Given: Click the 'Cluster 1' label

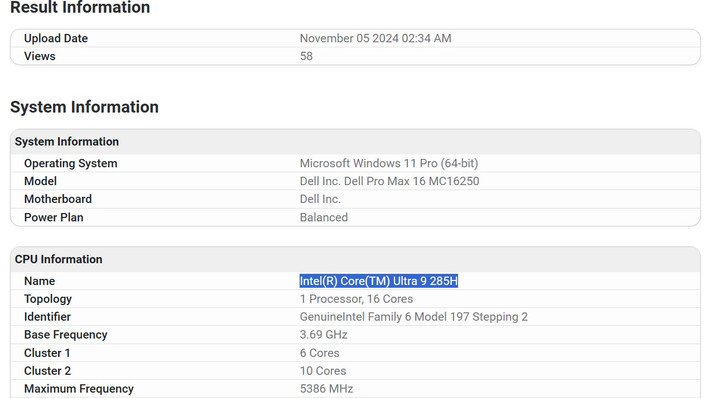Looking at the screenshot, I should tap(47, 353).
